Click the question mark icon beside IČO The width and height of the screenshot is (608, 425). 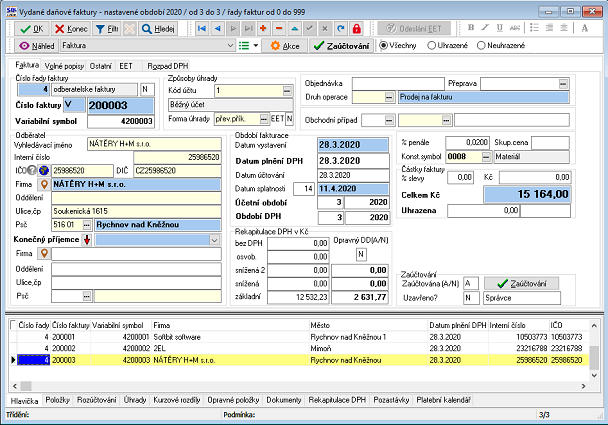pos(32,170)
